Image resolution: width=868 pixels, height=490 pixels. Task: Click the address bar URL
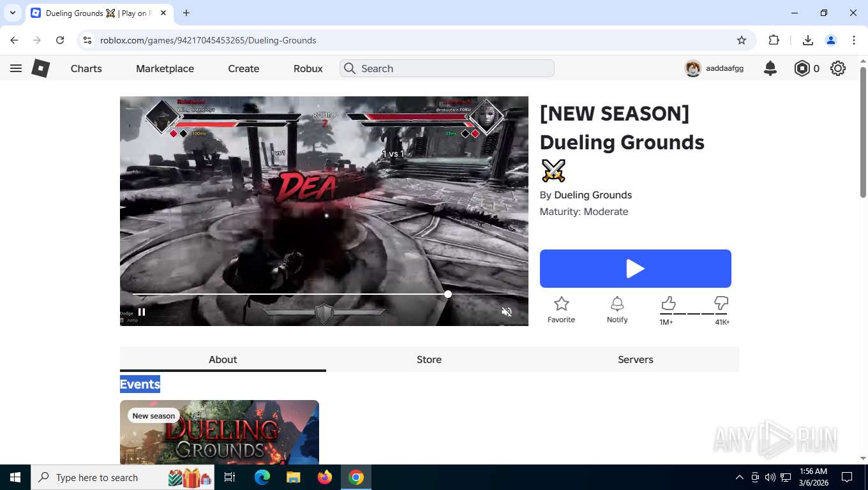click(x=208, y=40)
